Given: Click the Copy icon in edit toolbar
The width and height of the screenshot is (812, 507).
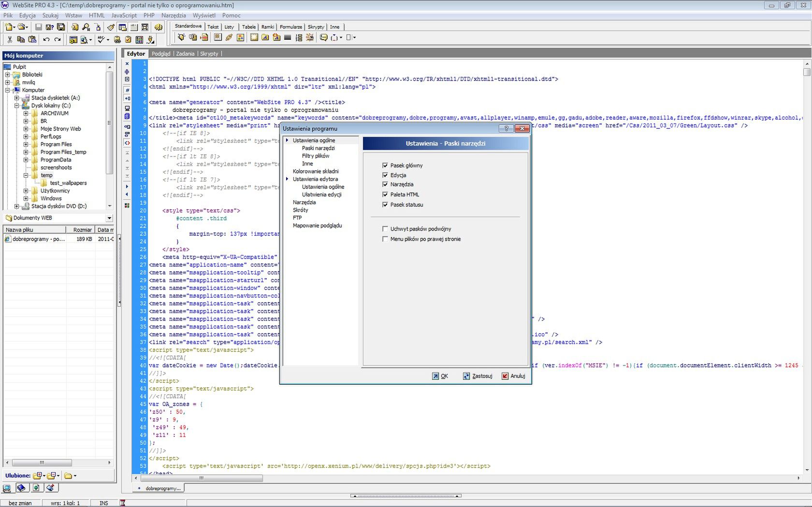Looking at the screenshot, I should click(21, 40).
